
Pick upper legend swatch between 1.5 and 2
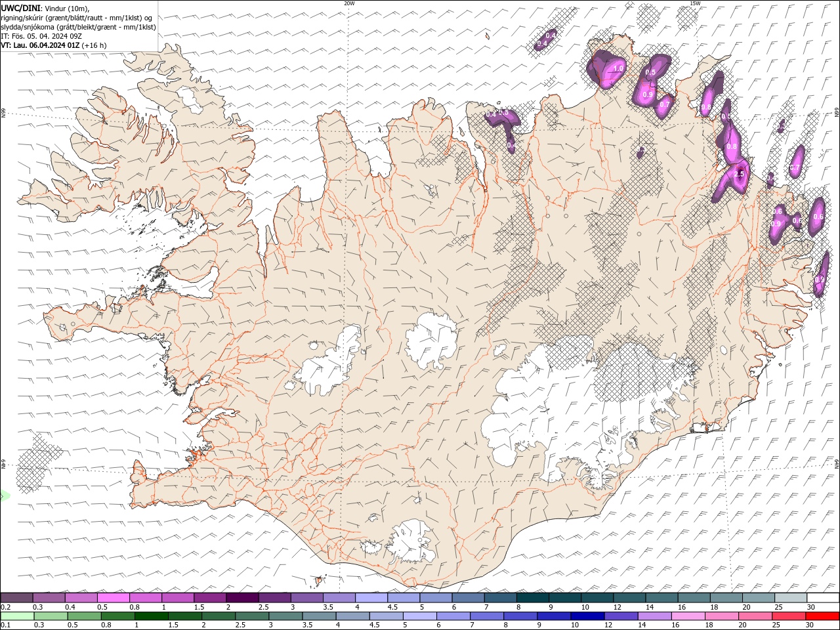point(210,598)
